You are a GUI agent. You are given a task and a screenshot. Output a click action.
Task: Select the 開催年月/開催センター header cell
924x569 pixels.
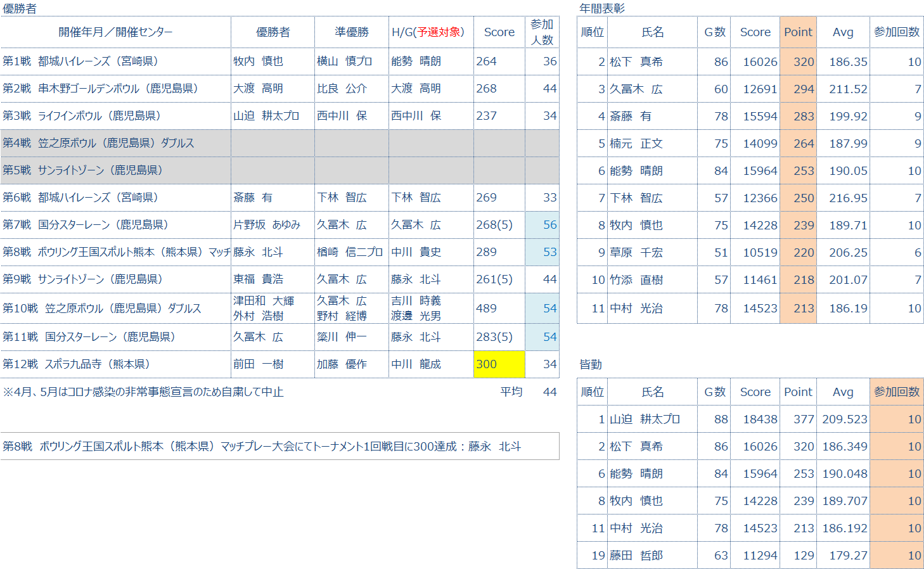115,32
